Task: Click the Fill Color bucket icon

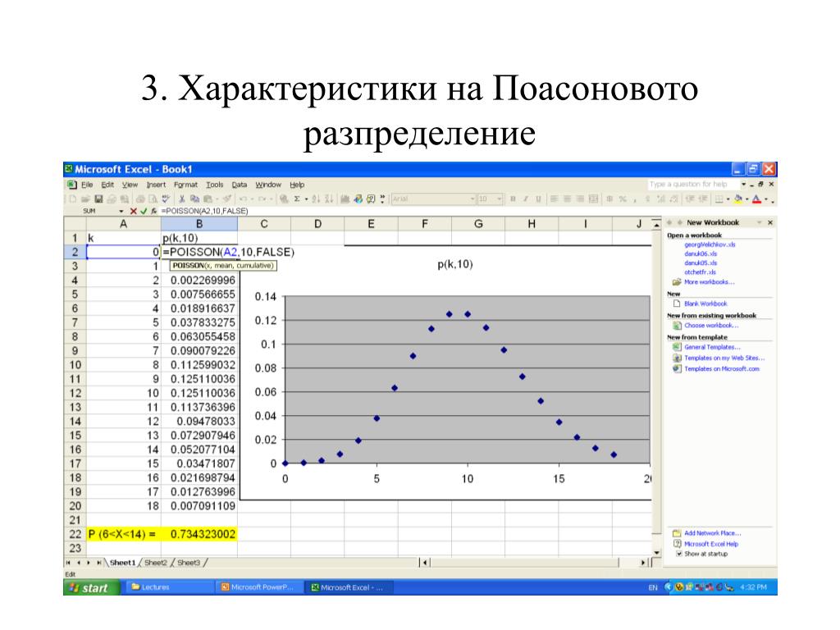Action: (737, 199)
